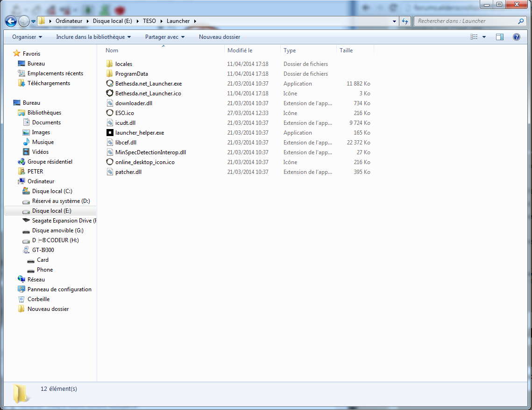The image size is (532, 410).
Task: Click Launcher in the breadcrumb path
Action: (178, 21)
